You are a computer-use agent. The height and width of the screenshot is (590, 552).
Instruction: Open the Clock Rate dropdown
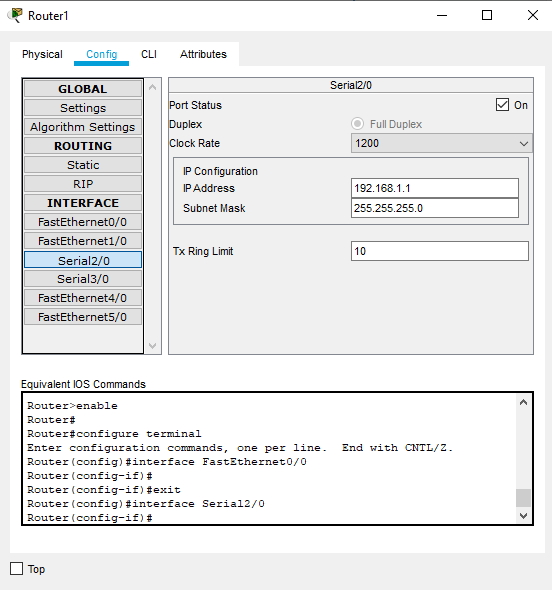click(x=441, y=143)
